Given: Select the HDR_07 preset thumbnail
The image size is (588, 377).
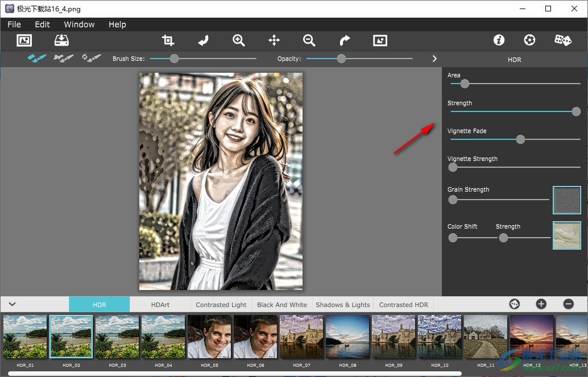Looking at the screenshot, I should [301, 337].
